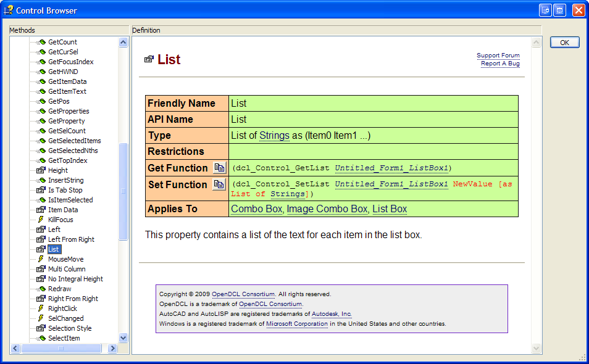Copy the Get Function code to clipboard

(219, 168)
